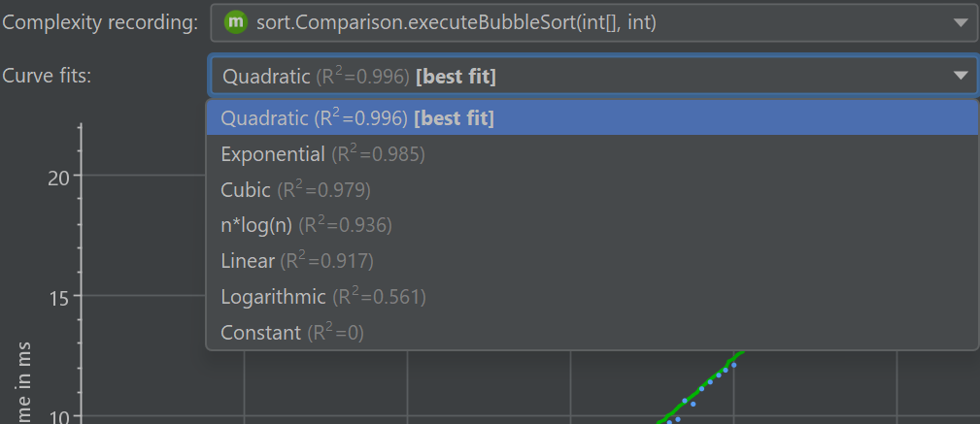Pick the Constant fit option
The height and width of the screenshot is (424, 980).
click(291, 333)
